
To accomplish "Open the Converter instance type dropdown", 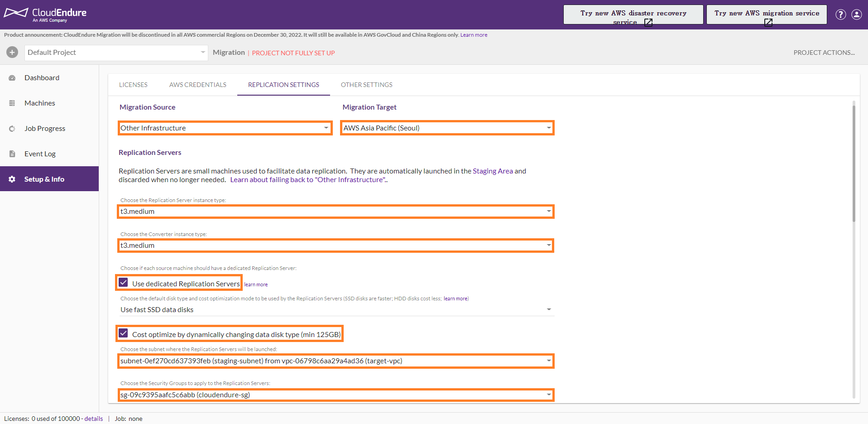I will point(336,246).
